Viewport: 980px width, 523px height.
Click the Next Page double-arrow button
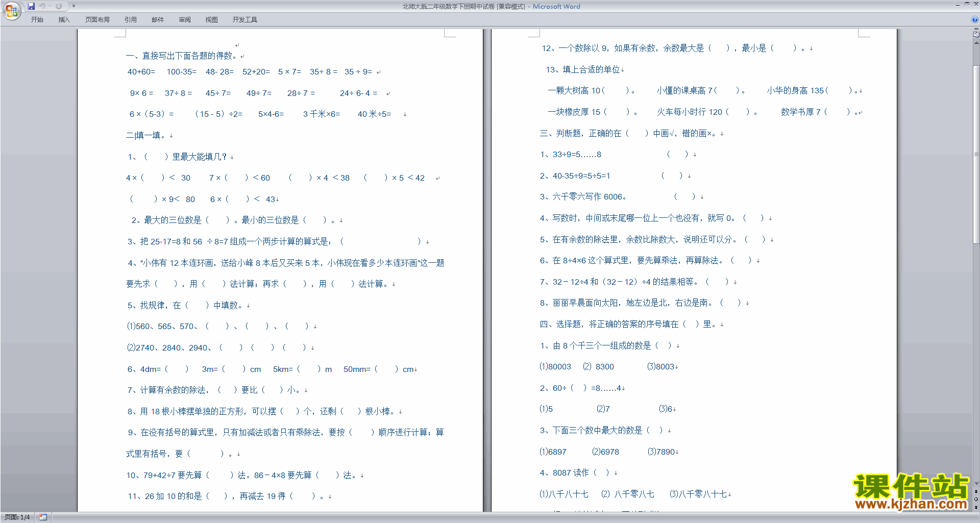pyautogui.click(x=976, y=507)
